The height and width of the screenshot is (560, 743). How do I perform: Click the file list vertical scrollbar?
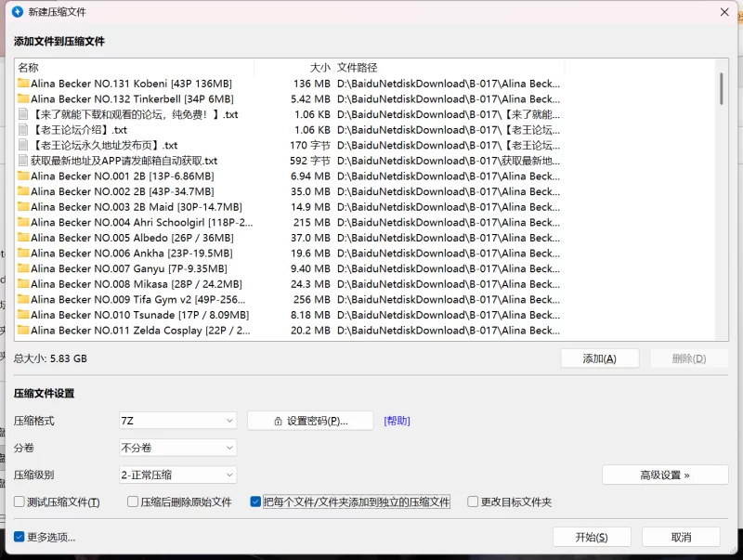tap(722, 88)
